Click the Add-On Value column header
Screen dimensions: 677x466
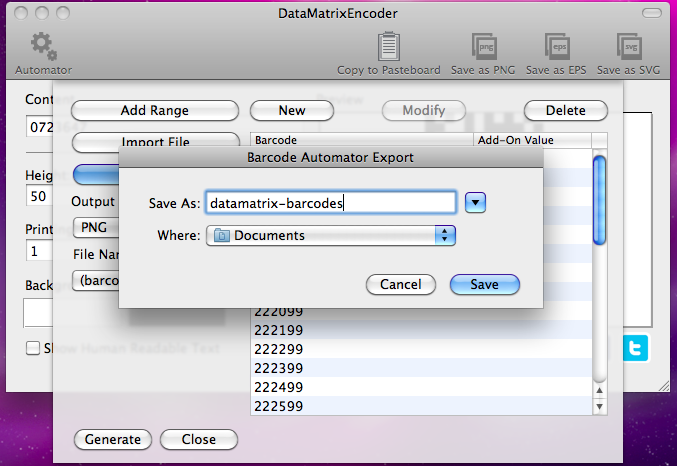(532, 140)
